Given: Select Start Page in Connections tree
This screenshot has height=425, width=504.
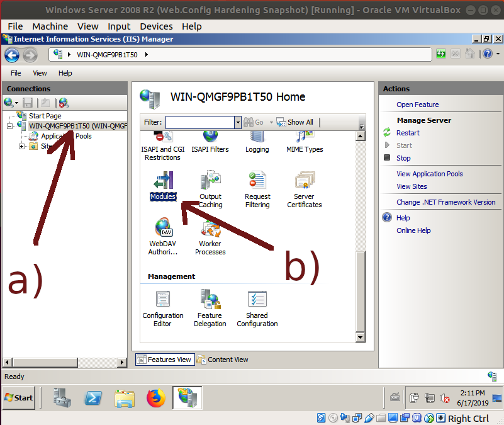Looking at the screenshot, I should (45, 116).
